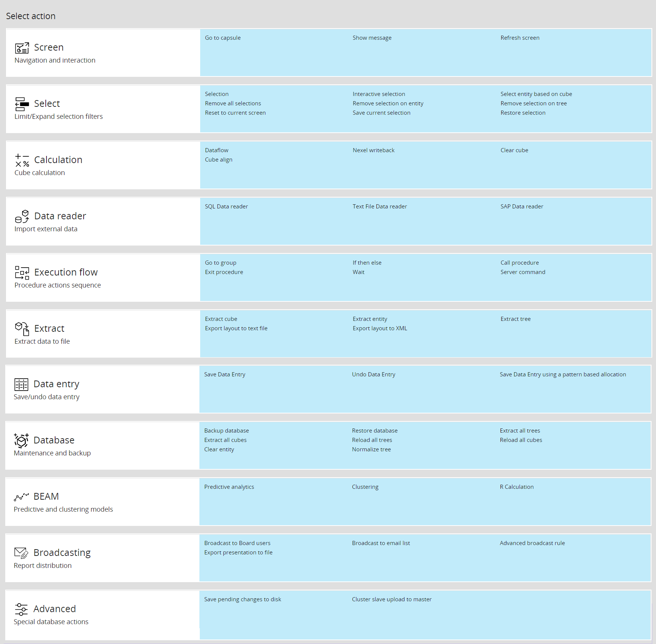Image resolution: width=656 pixels, height=644 pixels.
Task: Click the Calculation category icon
Action: click(22, 160)
